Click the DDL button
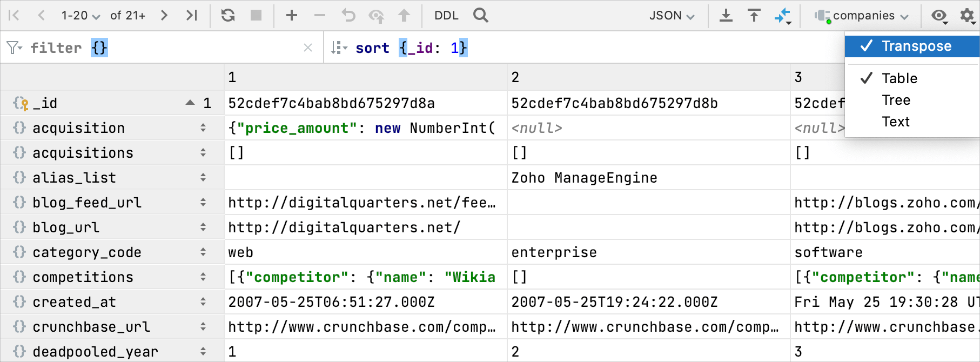This screenshot has width=980, height=362. click(x=446, y=16)
